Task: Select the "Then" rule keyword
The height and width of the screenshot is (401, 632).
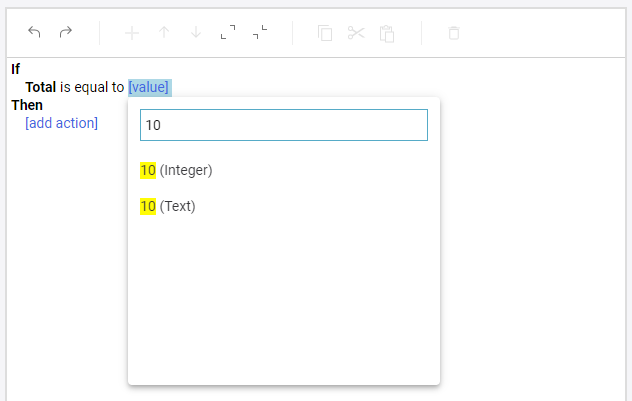Action: tap(27, 105)
